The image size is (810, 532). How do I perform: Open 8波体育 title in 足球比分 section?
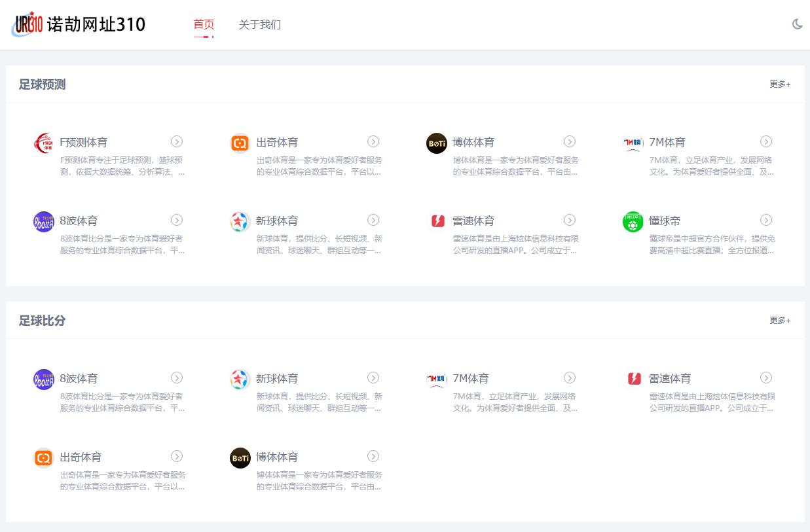coord(79,378)
